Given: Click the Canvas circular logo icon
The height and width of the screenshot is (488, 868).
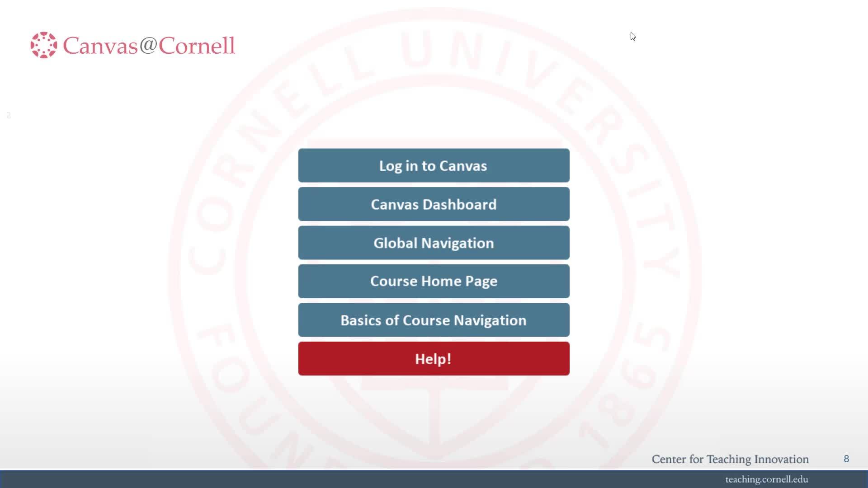Looking at the screenshot, I should [43, 45].
